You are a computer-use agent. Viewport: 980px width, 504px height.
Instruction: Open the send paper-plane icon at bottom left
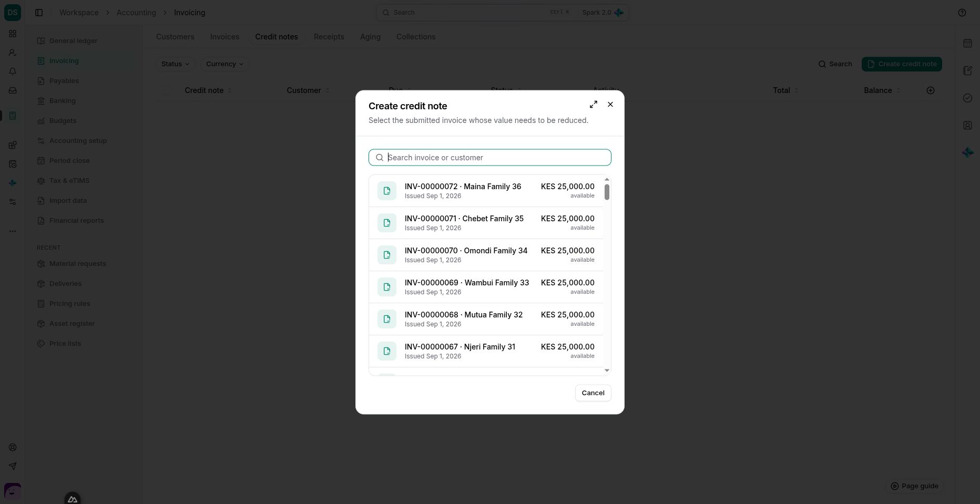[x=13, y=466]
